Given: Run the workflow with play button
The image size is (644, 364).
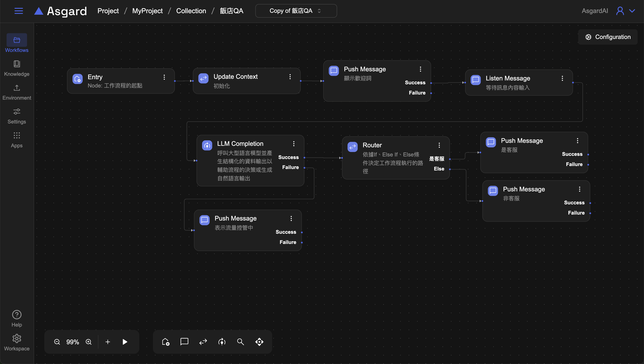Looking at the screenshot, I should 125,342.
